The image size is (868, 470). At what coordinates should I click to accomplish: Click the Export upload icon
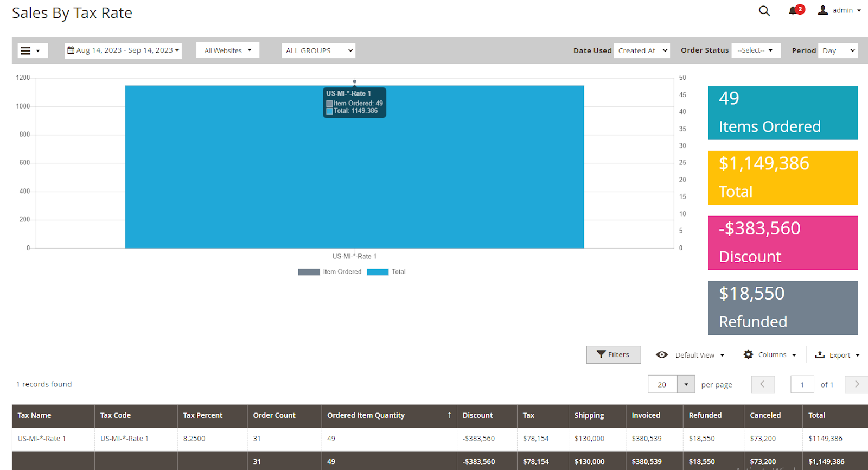tap(820, 355)
